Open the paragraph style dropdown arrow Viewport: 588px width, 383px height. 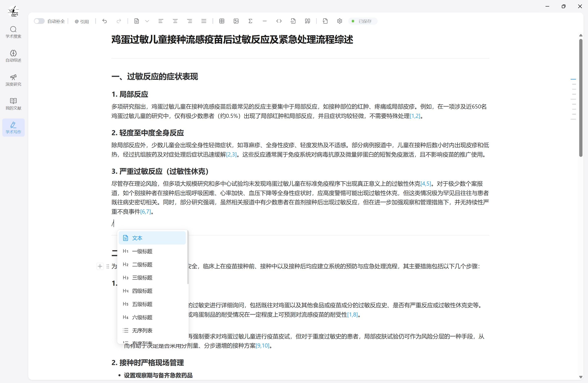tap(147, 21)
